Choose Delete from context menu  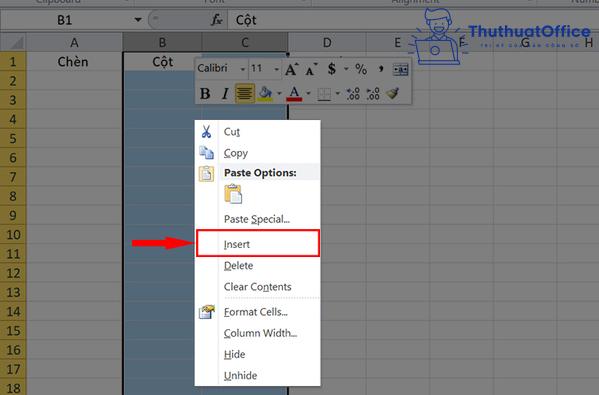tap(257, 265)
